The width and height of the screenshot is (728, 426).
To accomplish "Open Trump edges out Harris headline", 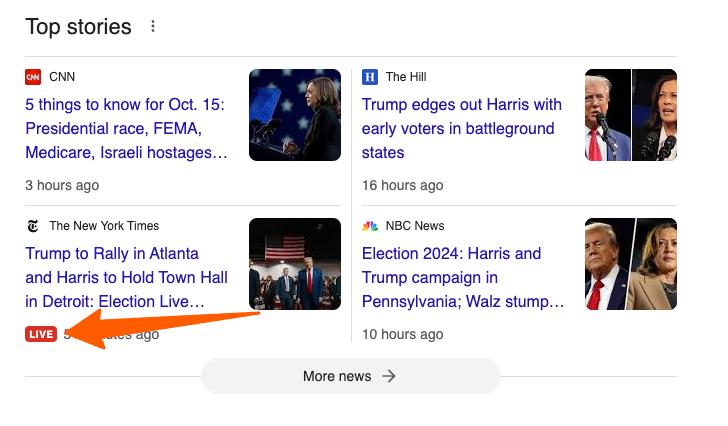I will click(462, 129).
